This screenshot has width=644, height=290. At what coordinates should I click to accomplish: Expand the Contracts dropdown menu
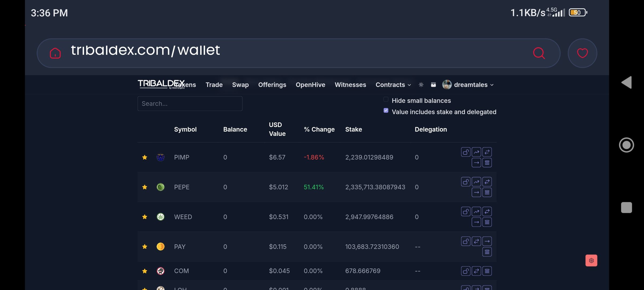(x=393, y=85)
